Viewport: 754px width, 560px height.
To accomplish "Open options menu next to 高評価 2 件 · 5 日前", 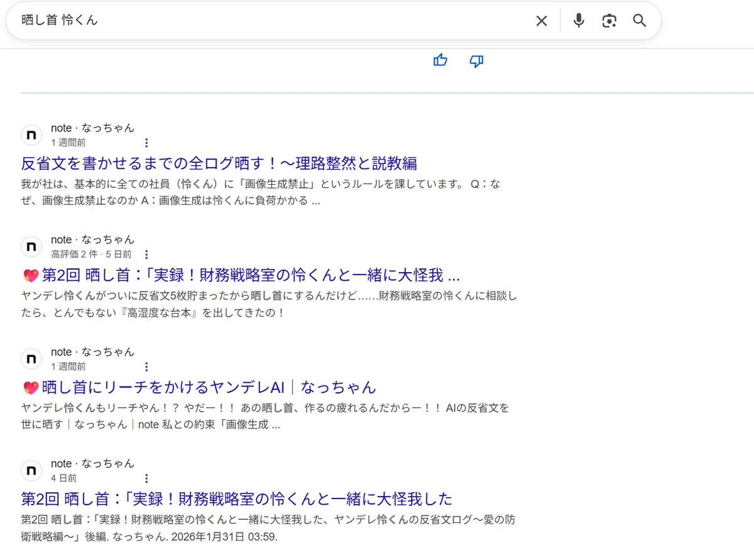I will tap(146, 255).
